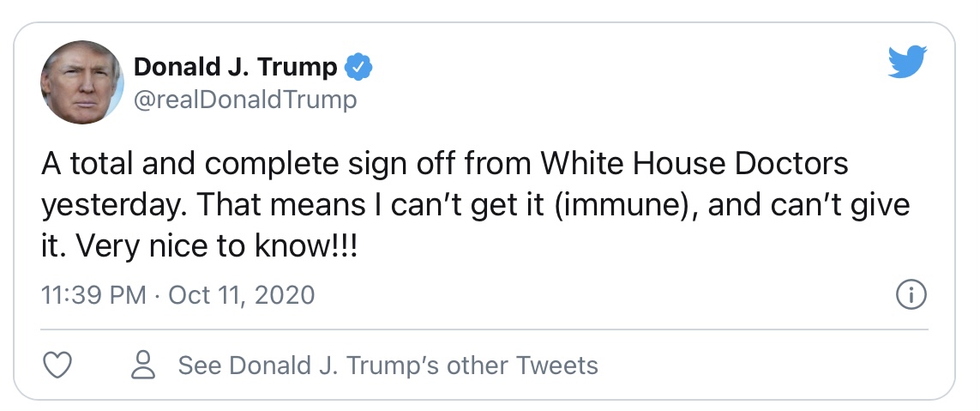Click the person silhouette icon
Screen dimensions: 980x411
click(143, 365)
